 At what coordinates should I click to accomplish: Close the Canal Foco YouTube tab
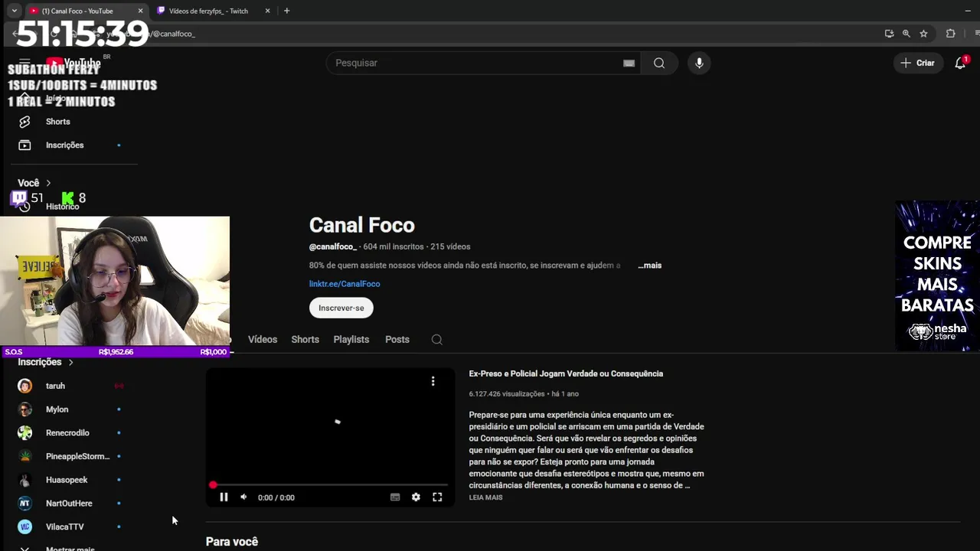click(x=140, y=11)
